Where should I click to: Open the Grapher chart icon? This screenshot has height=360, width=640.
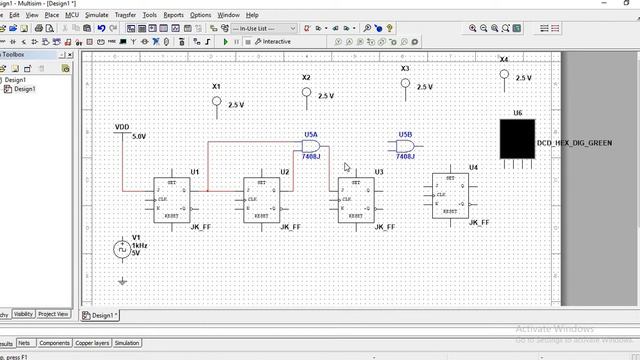click(176, 28)
